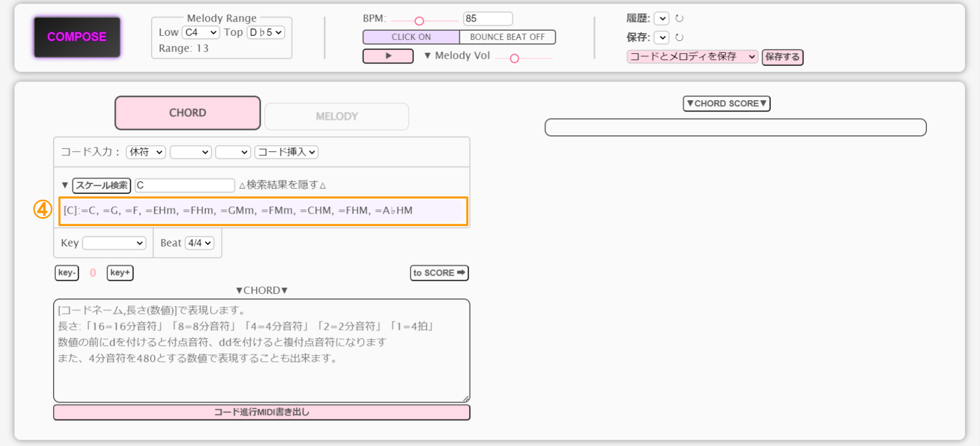Grab the chord text area resize handle
980x446 pixels.
[x=466, y=398]
